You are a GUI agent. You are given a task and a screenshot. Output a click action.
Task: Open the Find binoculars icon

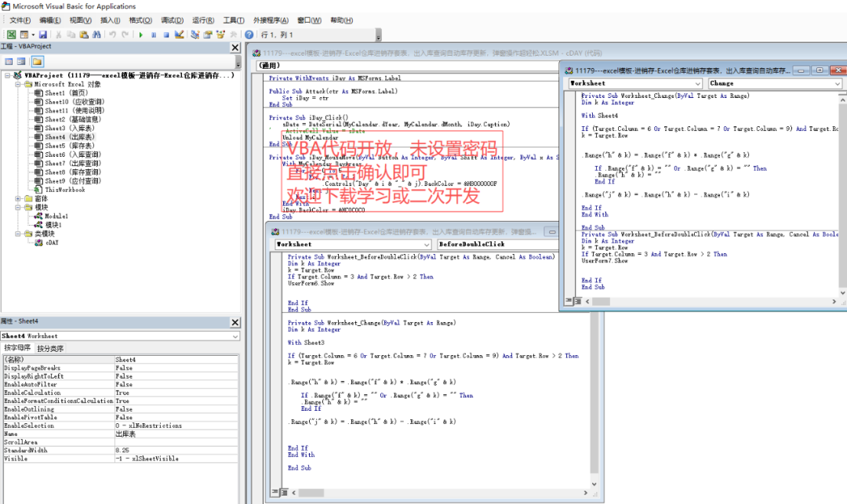pos(96,34)
